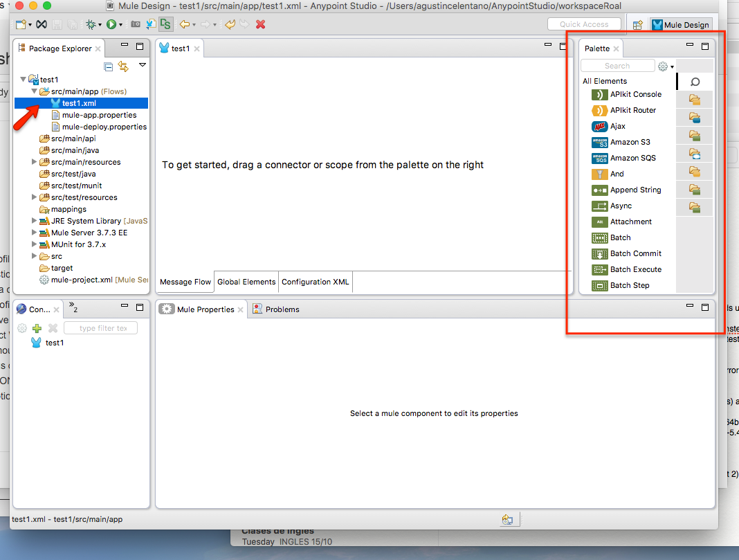Expand the MUnit for 3.7.x node
Screen dimensions: 739x560
(x=35, y=244)
